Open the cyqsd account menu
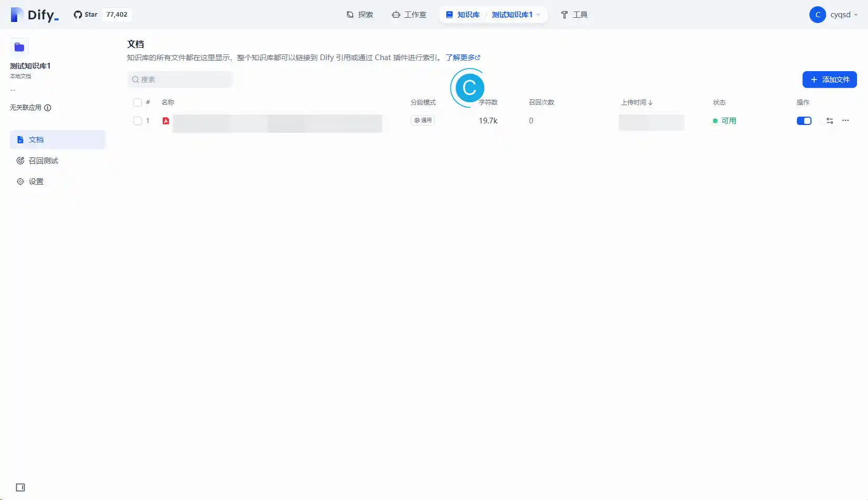The height and width of the screenshot is (500, 868). click(x=834, y=15)
